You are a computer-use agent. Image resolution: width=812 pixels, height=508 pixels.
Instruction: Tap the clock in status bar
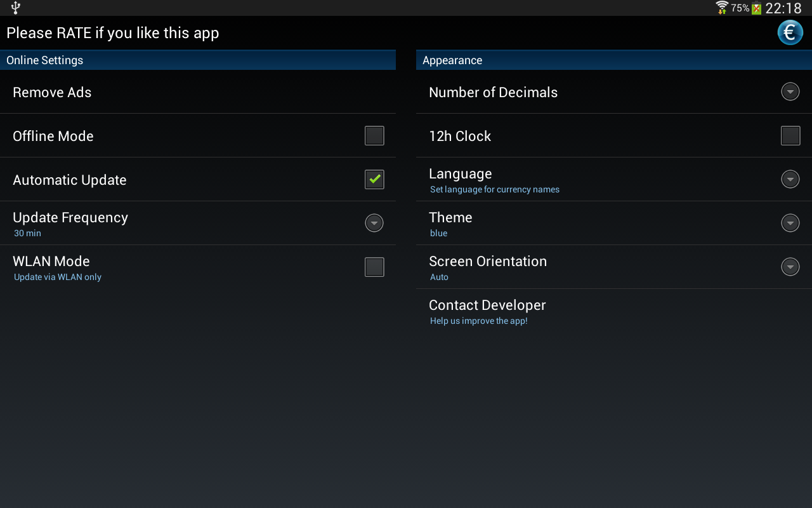coord(783,8)
